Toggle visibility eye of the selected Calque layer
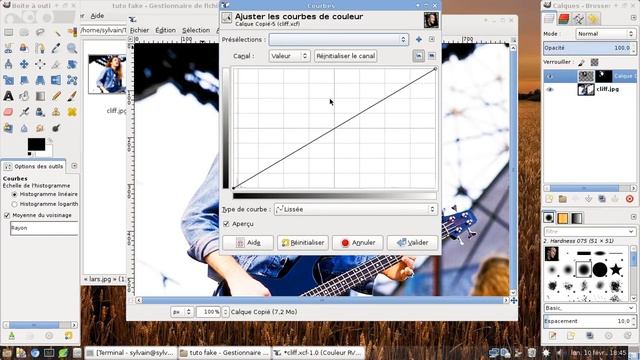Screen dimensions: 640x360 (550, 76)
